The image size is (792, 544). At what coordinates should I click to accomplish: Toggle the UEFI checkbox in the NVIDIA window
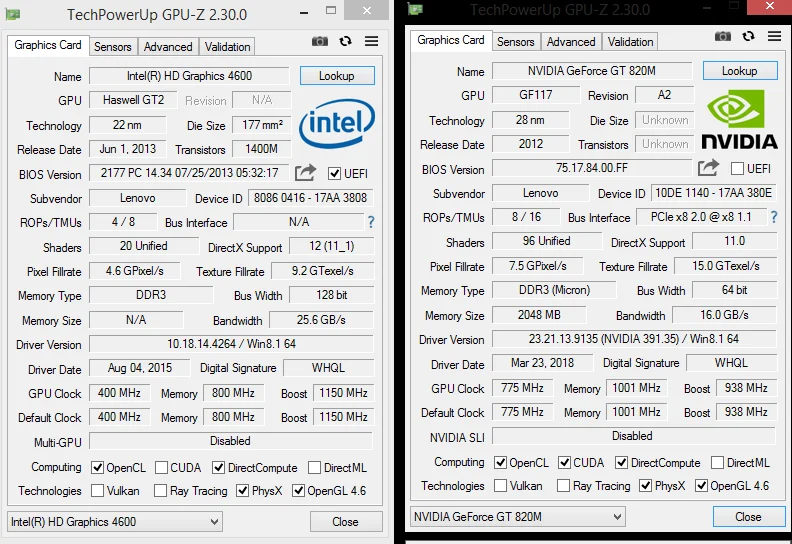pyautogui.click(x=737, y=169)
